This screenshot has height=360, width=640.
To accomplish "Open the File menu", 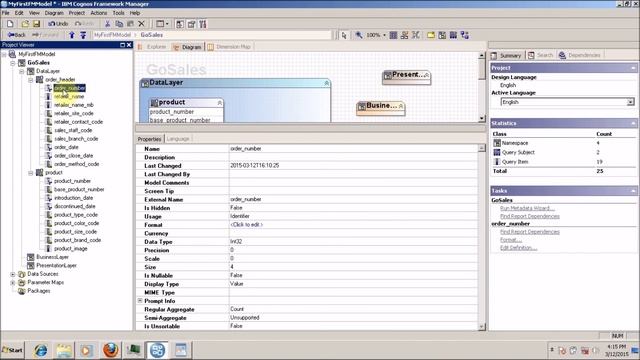I will (x=5, y=13).
